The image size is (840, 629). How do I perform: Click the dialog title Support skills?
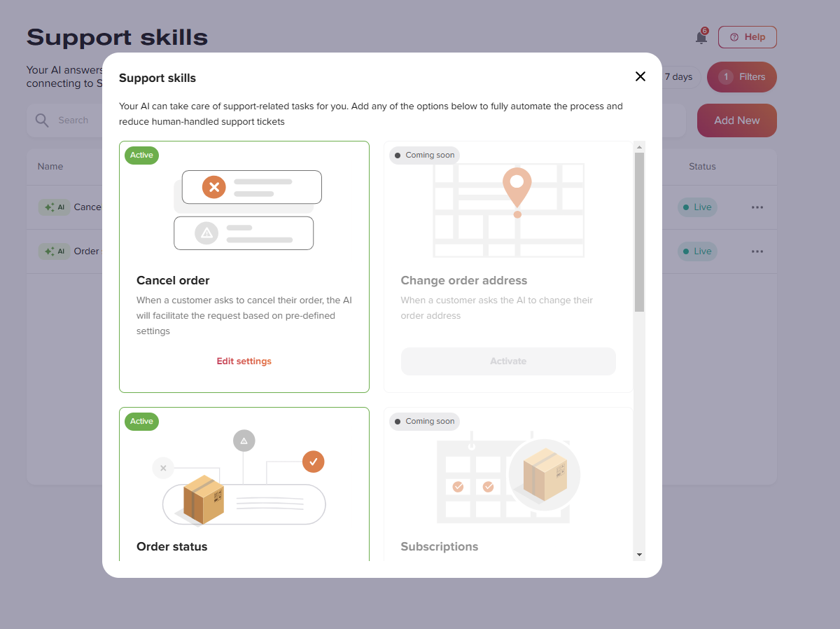[157, 78]
